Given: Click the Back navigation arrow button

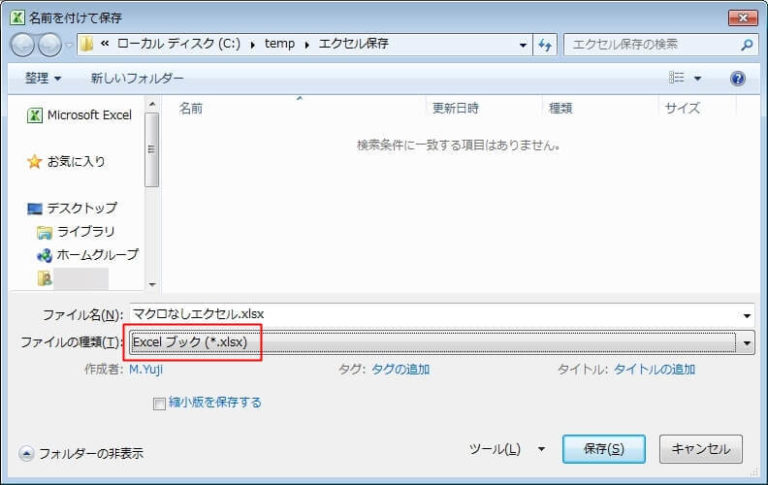Looking at the screenshot, I should click(x=23, y=45).
